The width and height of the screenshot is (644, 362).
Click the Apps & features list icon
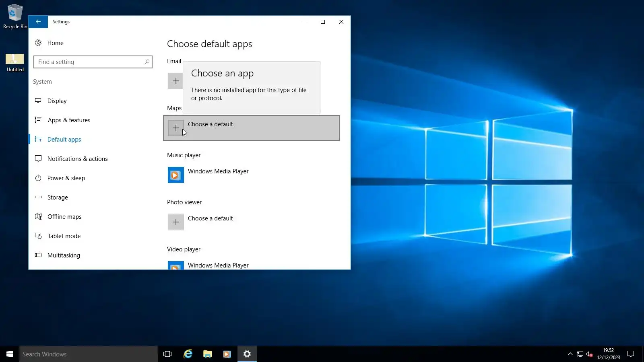point(38,120)
